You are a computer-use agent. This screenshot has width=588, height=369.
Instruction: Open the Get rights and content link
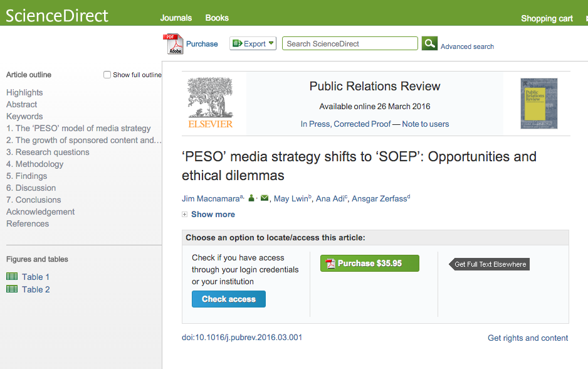(x=528, y=338)
